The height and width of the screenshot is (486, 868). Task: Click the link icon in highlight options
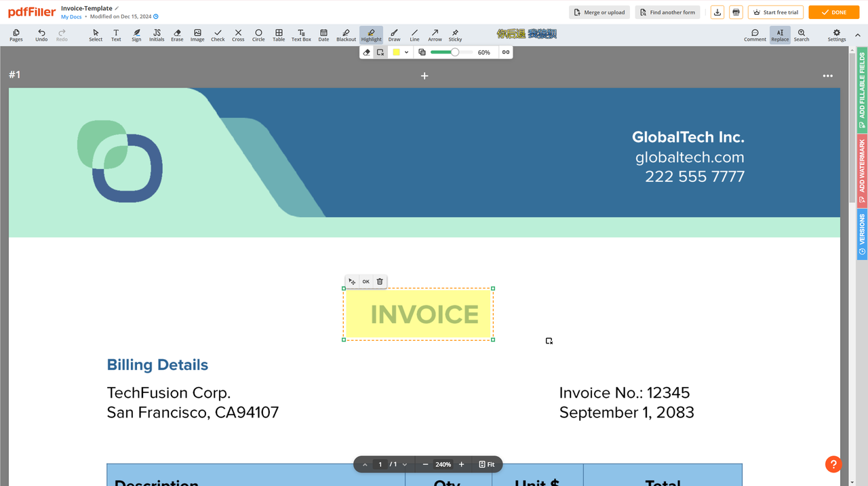(x=505, y=52)
